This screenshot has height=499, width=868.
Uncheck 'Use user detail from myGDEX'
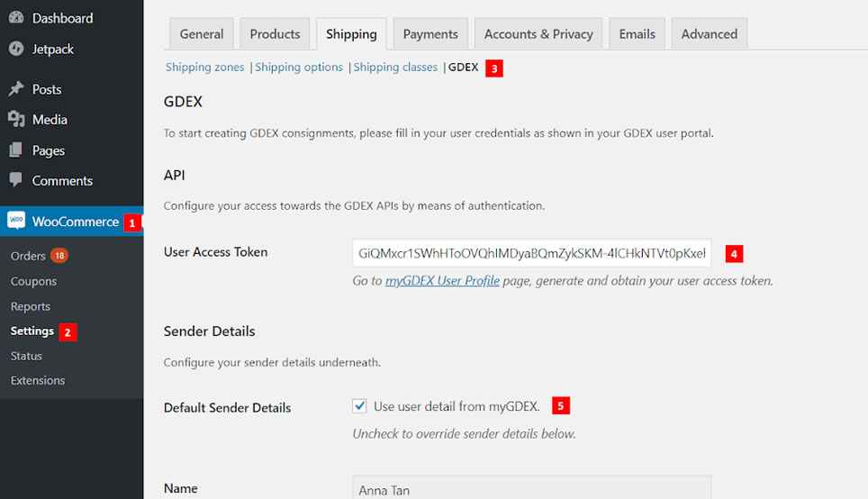[x=359, y=406]
